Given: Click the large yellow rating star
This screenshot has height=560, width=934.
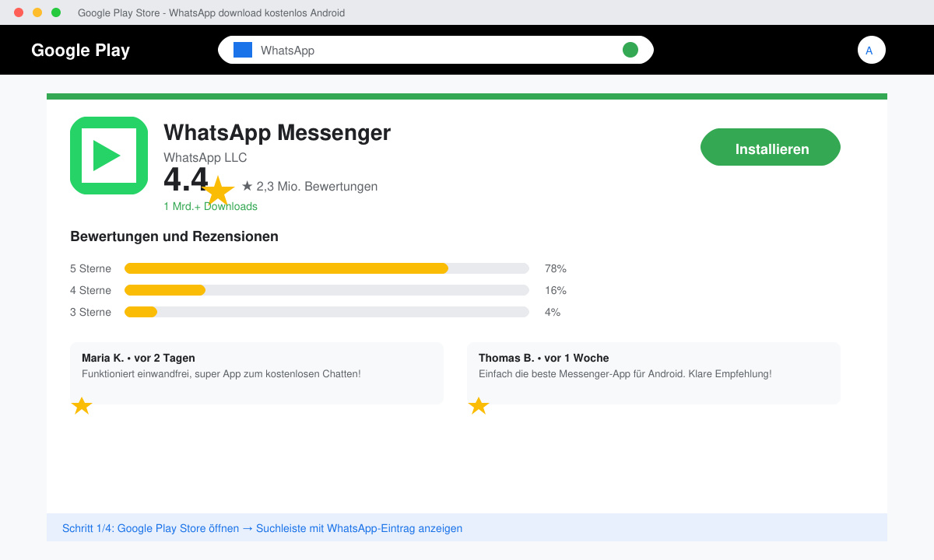Looking at the screenshot, I should pyautogui.click(x=219, y=191).
